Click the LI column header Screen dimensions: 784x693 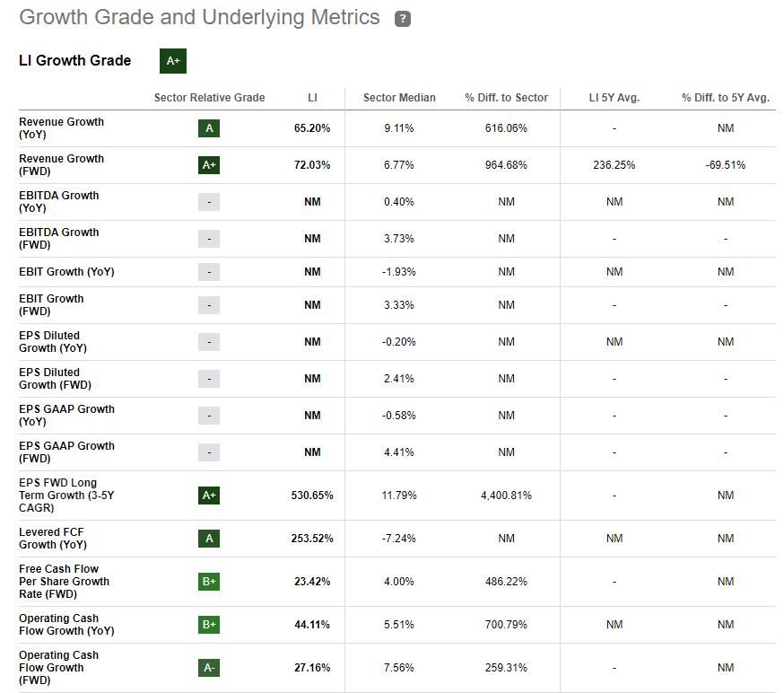tap(312, 98)
